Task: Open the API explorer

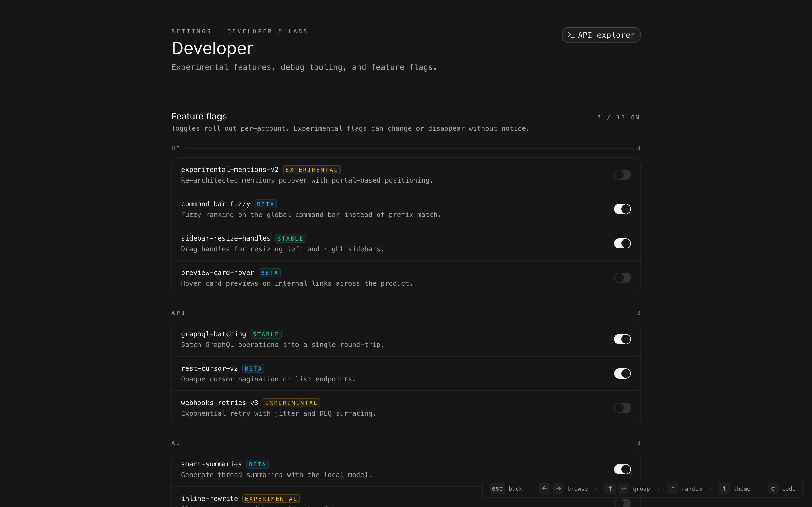Action: tap(601, 35)
